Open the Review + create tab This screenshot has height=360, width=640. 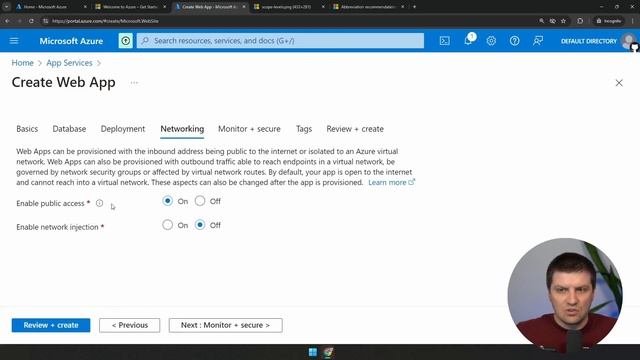355,129
